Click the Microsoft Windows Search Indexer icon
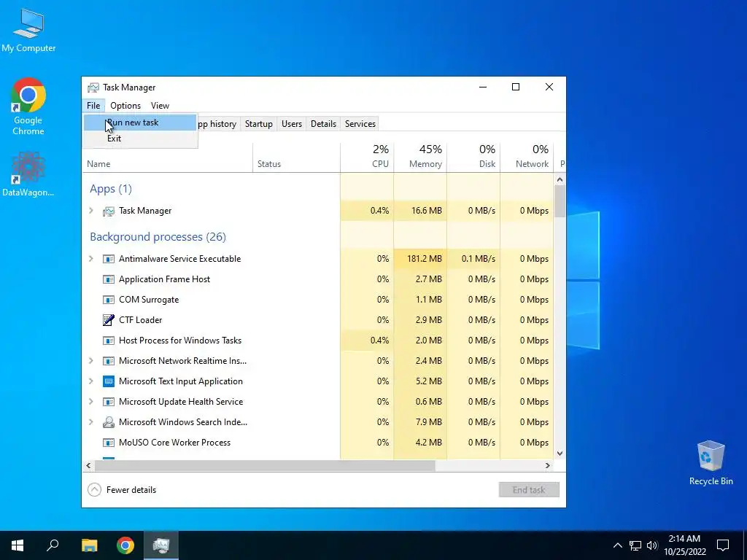747x560 pixels. [109, 422]
